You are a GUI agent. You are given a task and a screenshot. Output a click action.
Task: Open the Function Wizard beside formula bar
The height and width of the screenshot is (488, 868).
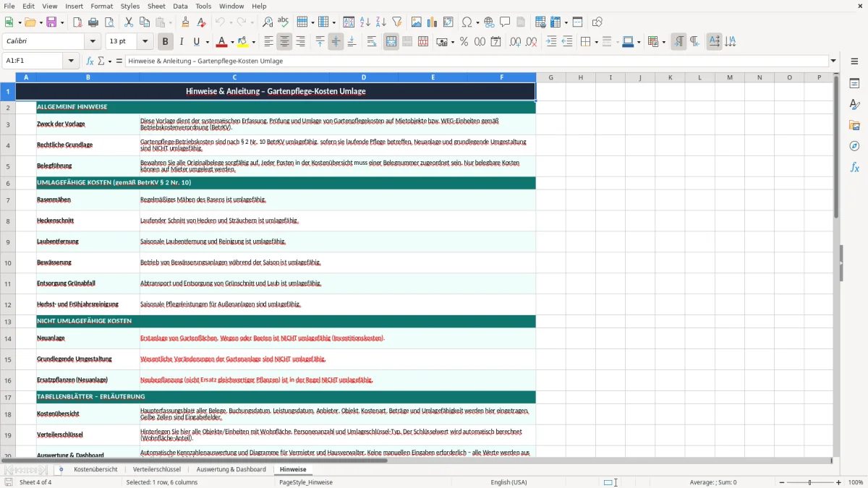tap(90, 61)
